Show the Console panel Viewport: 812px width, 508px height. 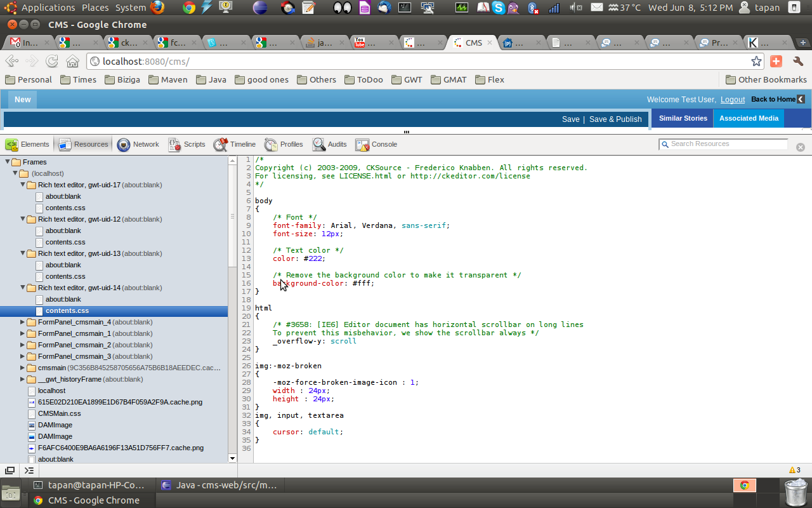pyautogui.click(x=376, y=145)
